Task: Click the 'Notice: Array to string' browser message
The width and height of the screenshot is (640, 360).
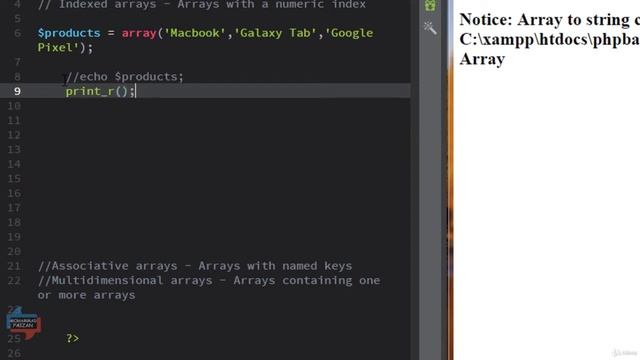Action: coord(549,20)
